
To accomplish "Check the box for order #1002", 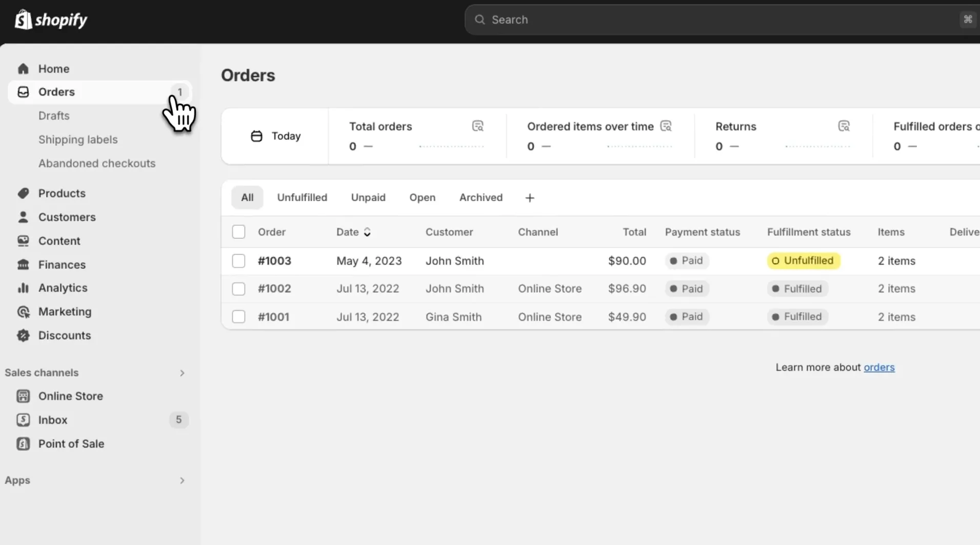I will 238,289.
